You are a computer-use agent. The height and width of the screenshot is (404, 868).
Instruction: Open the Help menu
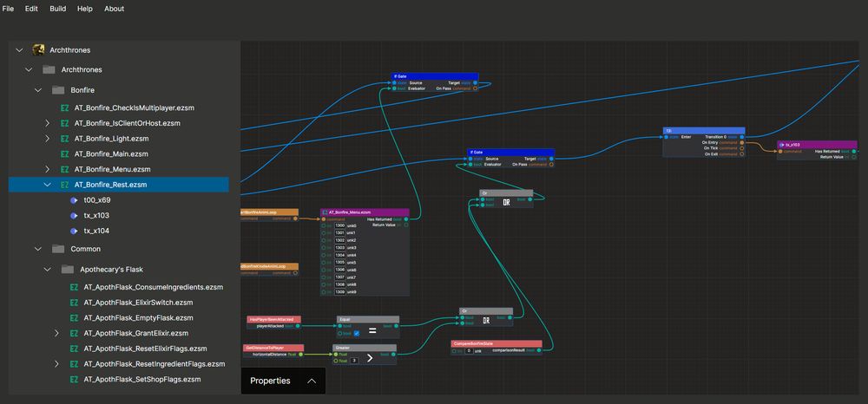click(x=85, y=9)
